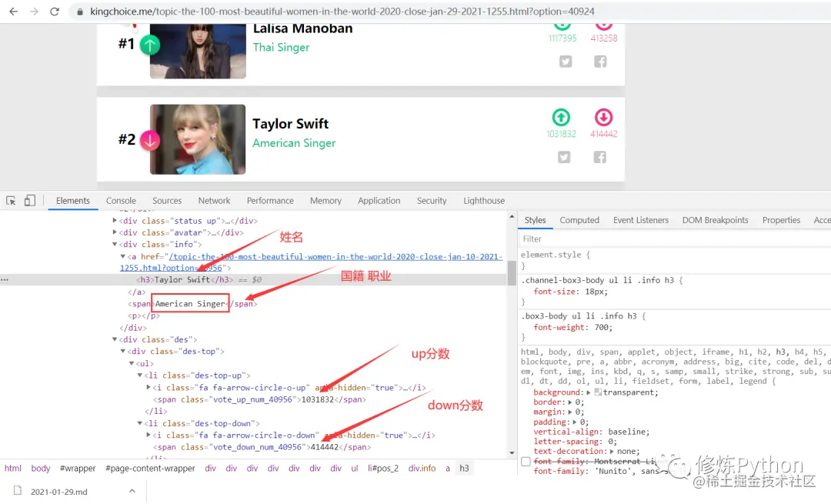Share Taylor Swift on Twitter

pyautogui.click(x=564, y=157)
